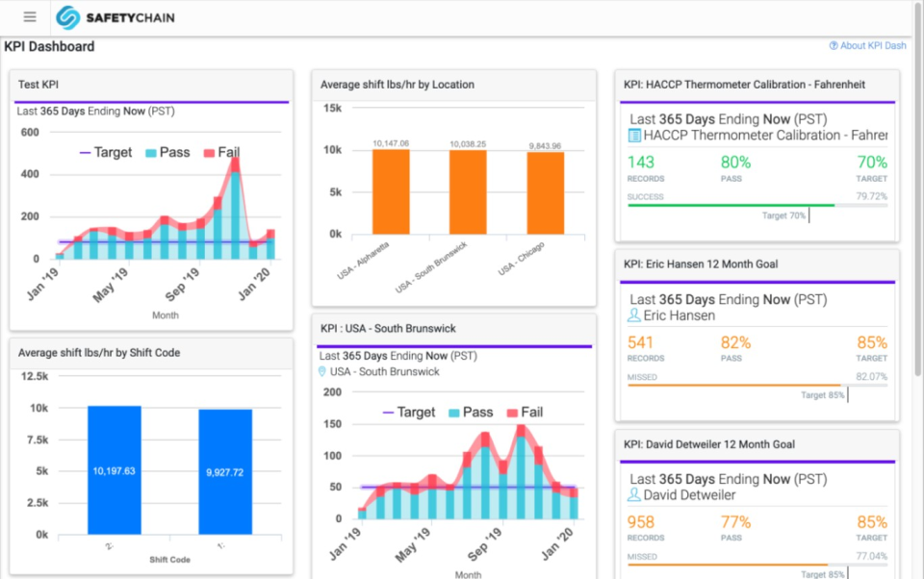Screen dimensions: 924x579
Task: Open the About KPI Dash help link
Action: tap(867, 46)
